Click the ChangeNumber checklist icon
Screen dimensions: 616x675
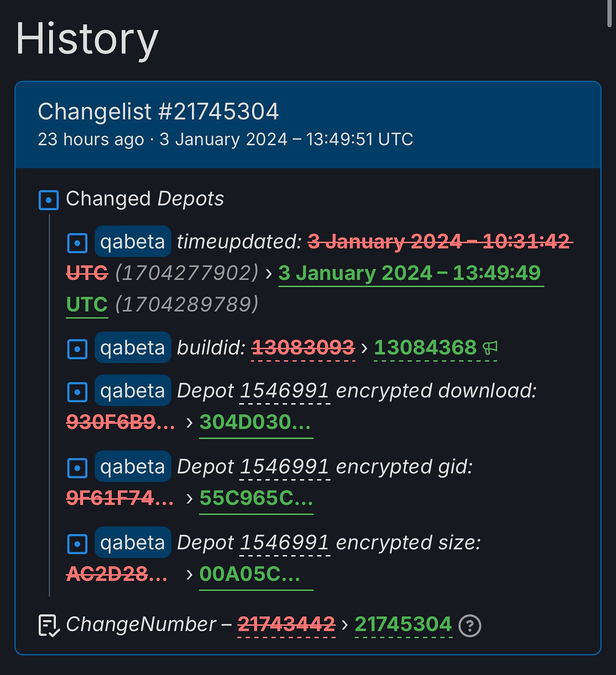click(x=49, y=626)
